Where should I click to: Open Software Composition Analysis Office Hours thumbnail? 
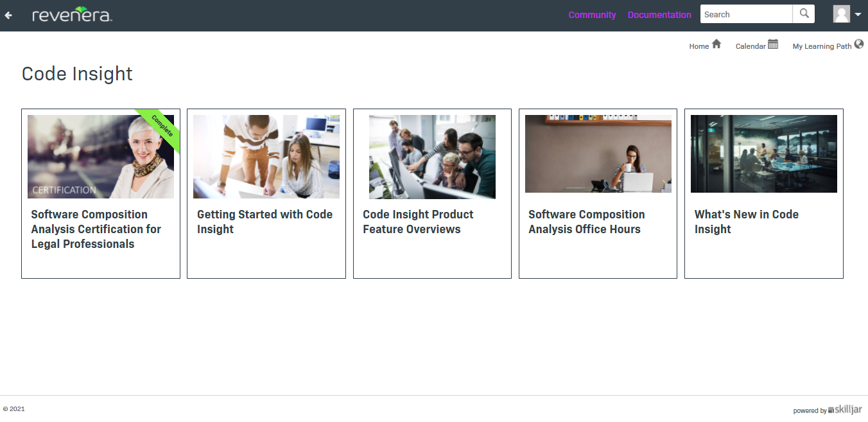tap(598, 154)
